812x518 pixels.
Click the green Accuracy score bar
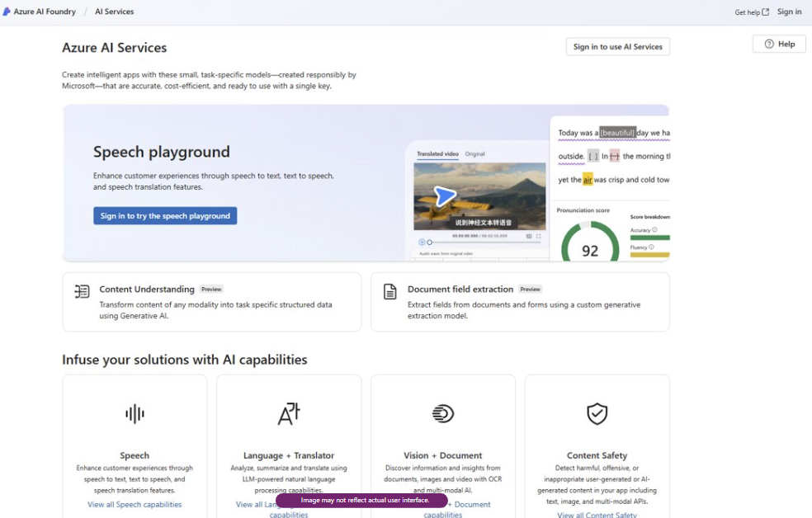point(650,238)
